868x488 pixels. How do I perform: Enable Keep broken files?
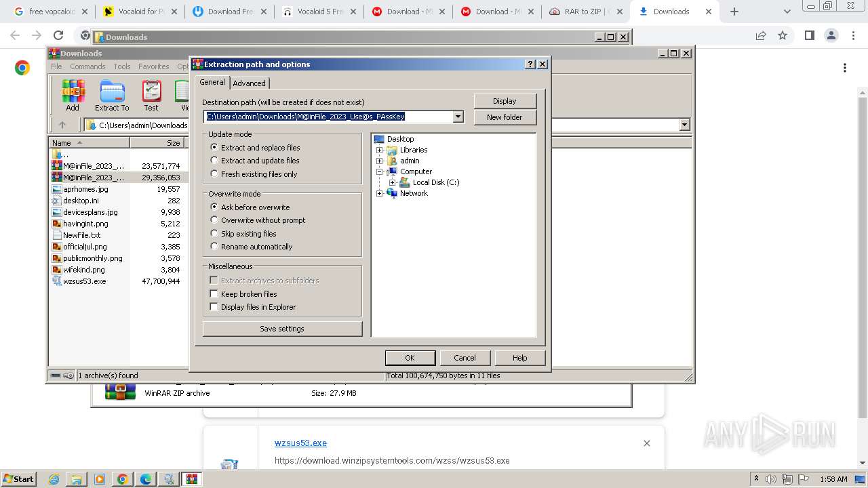(214, 294)
